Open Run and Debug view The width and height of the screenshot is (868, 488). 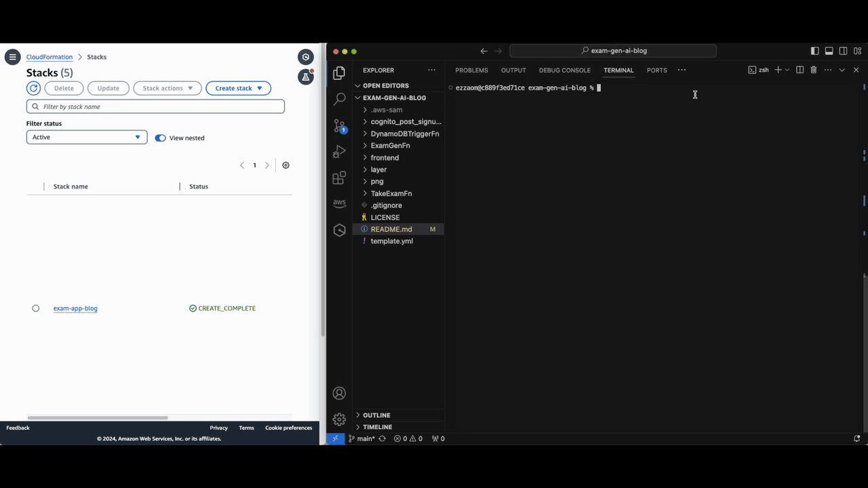pos(340,152)
